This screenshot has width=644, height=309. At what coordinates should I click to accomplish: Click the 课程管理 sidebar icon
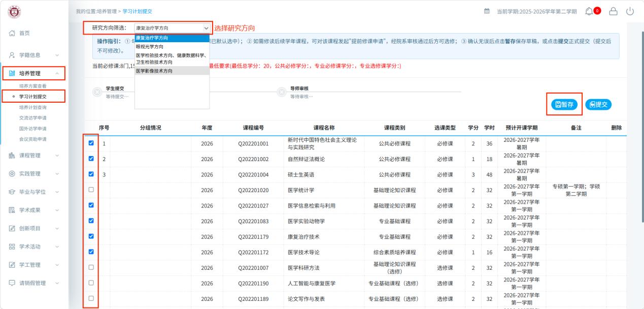11,156
